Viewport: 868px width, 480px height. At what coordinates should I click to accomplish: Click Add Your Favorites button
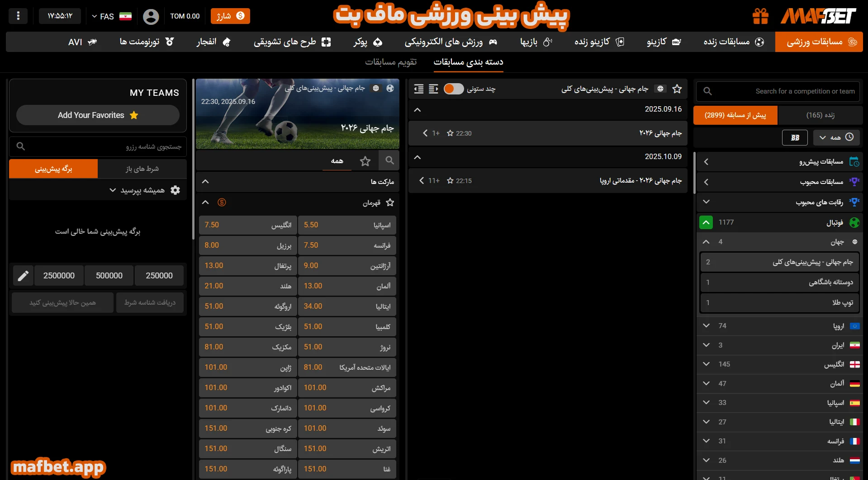(x=98, y=115)
